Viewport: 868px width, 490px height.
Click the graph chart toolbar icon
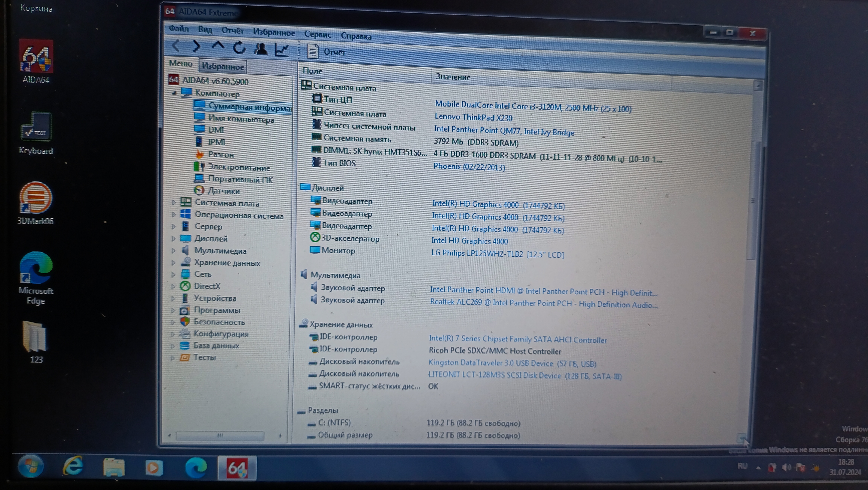[x=282, y=50]
